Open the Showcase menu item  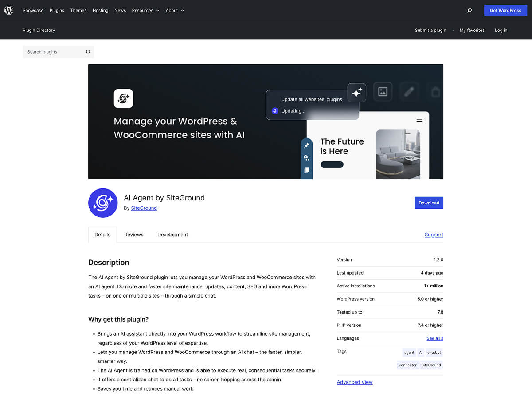(x=33, y=10)
